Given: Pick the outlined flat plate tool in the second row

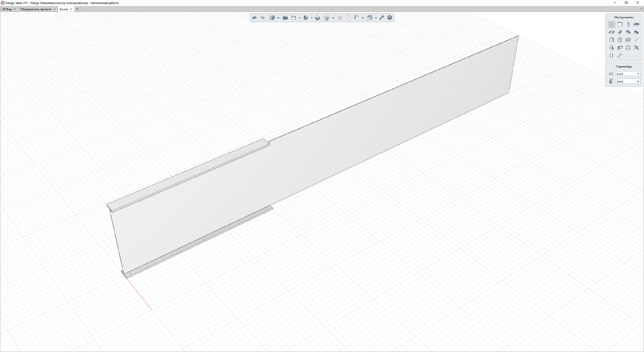Looking at the screenshot, I should pos(611,32).
